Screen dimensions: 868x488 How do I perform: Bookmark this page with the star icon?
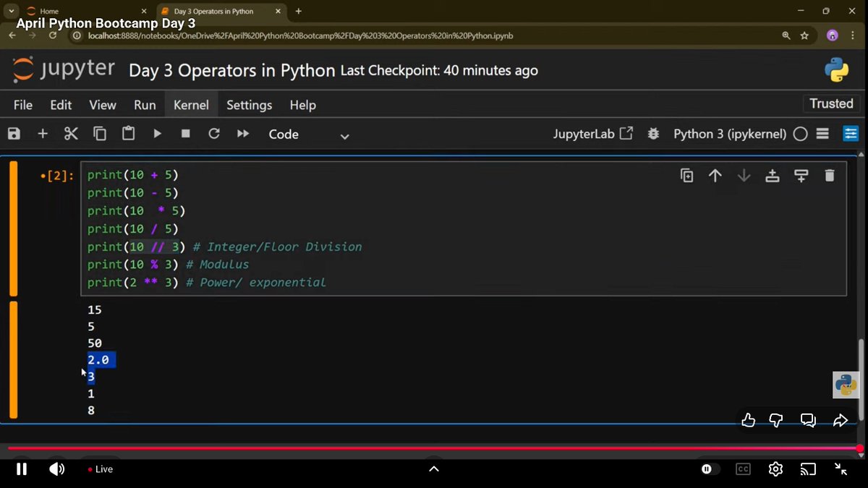[804, 35]
